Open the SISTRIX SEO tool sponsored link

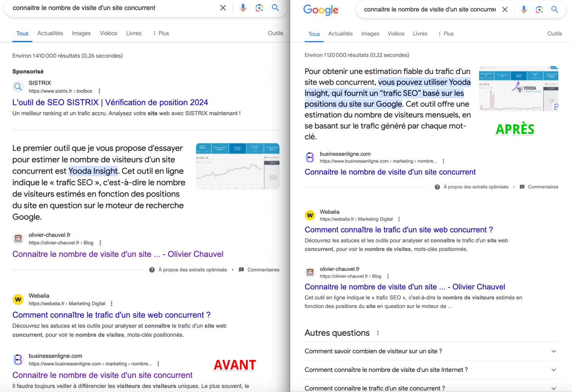tap(110, 102)
